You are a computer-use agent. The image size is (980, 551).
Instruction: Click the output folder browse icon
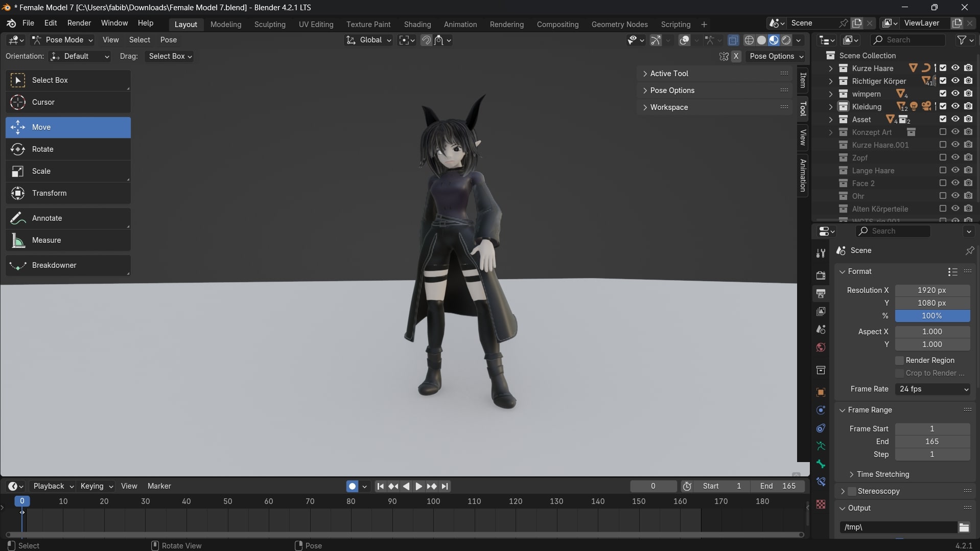pyautogui.click(x=964, y=527)
